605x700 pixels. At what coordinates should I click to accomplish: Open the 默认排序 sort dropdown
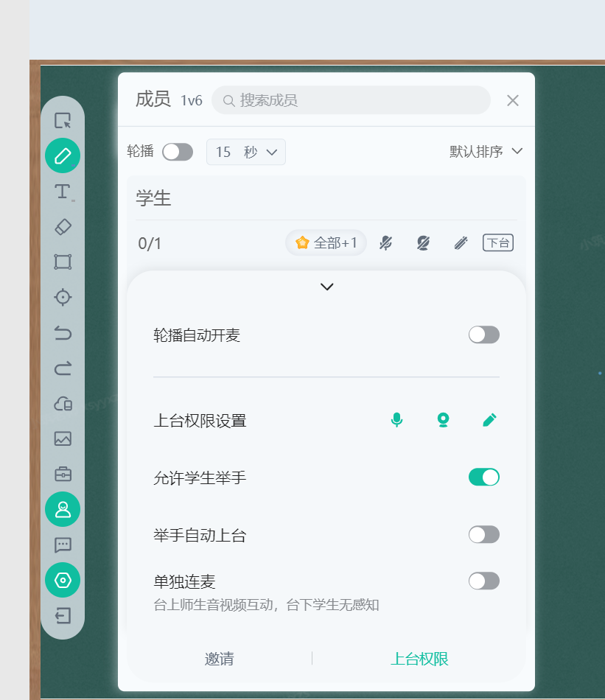click(x=486, y=151)
